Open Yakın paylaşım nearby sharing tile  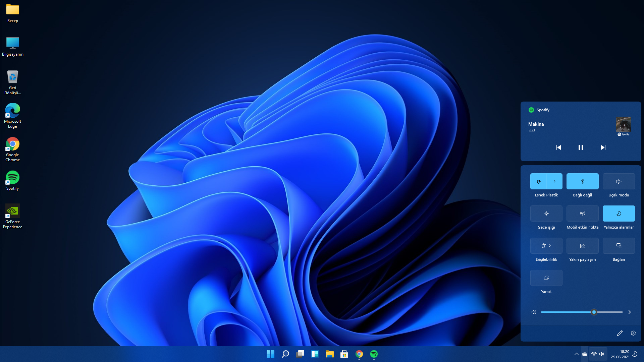pyautogui.click(x=582, y=246)
